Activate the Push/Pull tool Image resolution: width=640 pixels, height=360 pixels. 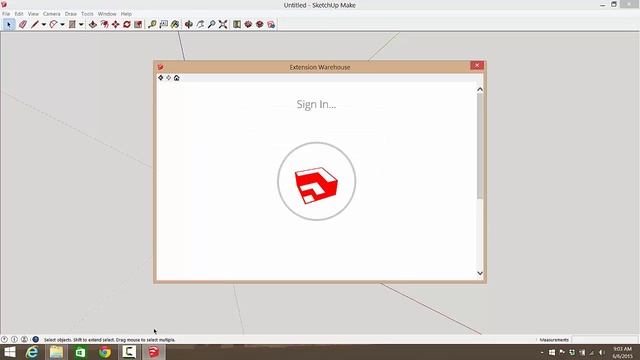[x=93, y=24]
